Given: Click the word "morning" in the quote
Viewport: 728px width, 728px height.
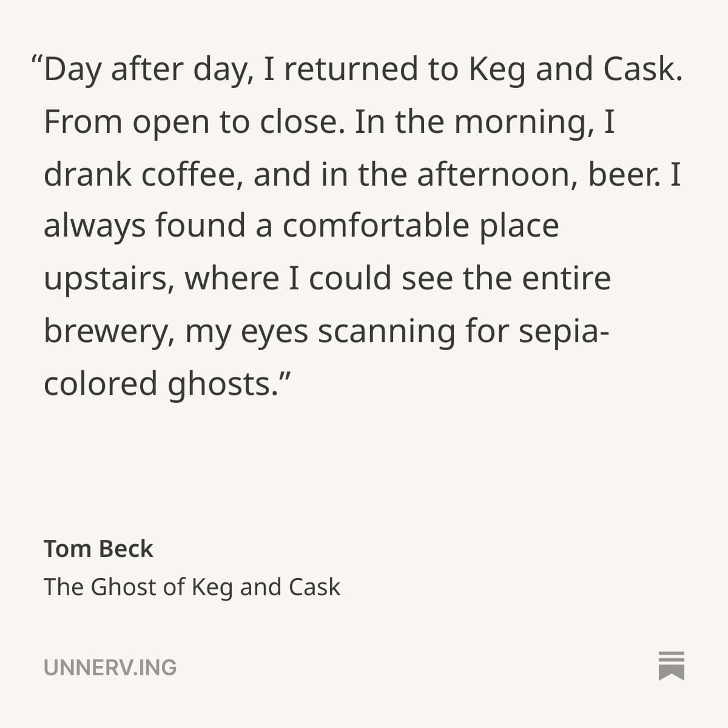Looking at the screenshot, I should pos(523,122).
